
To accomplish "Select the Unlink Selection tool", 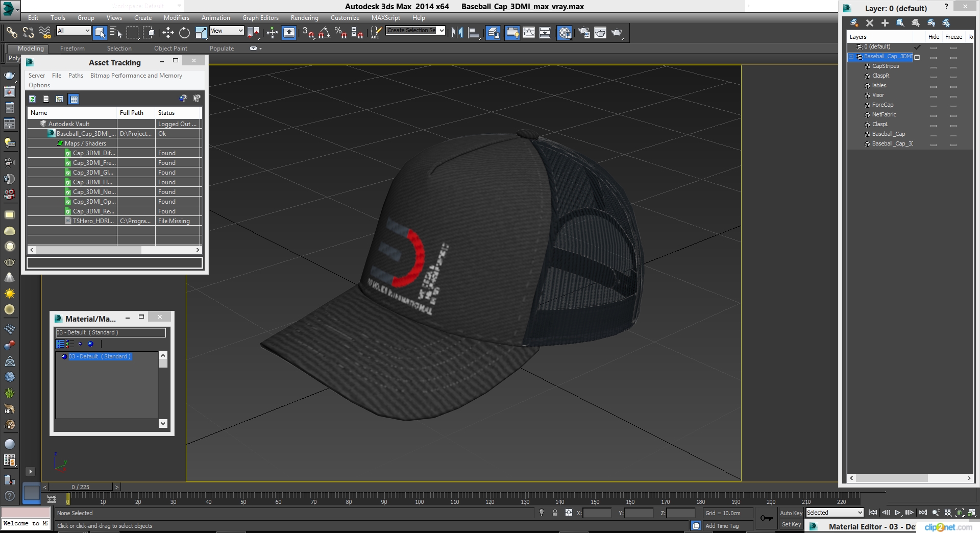I will pos(28,33).
